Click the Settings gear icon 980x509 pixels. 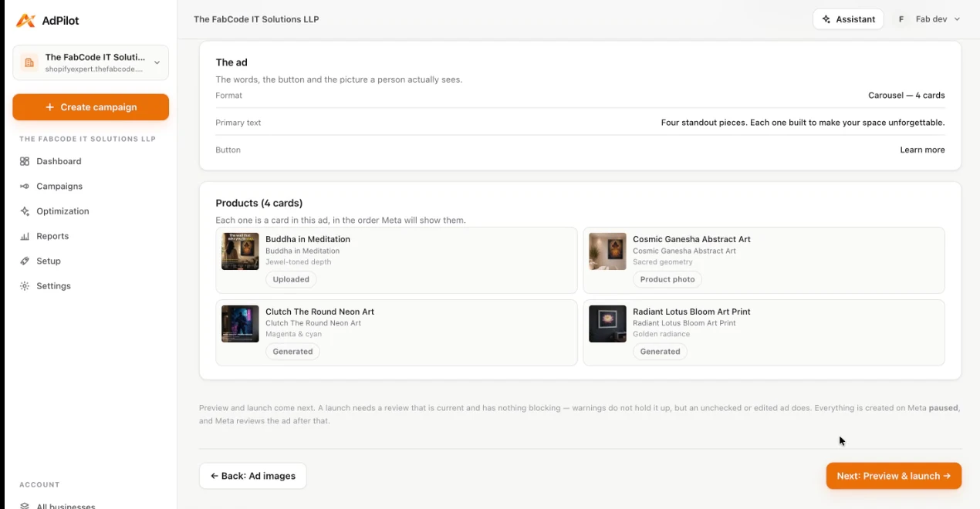pyautogui.click(x=25, y=286)
